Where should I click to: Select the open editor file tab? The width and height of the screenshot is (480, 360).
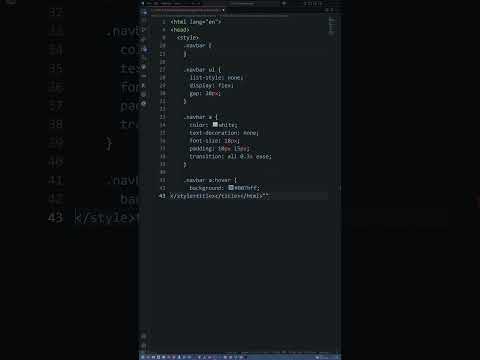click(x=188, y=10)
